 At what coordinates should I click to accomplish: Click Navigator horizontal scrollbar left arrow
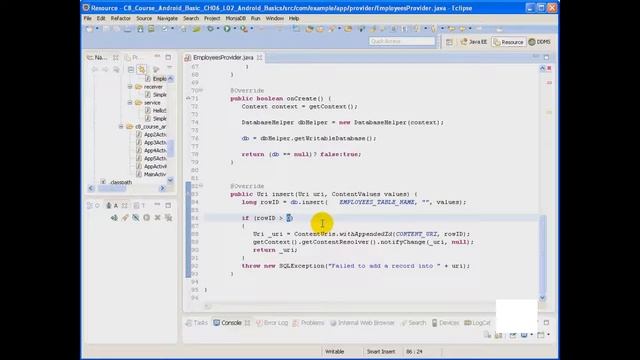[x=91, y=188]
